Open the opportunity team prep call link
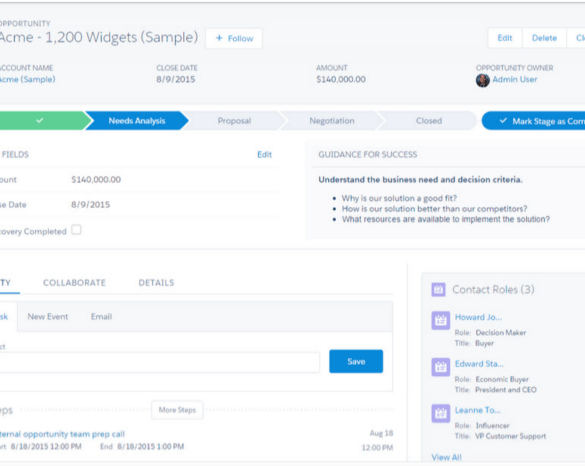The width and height of the screenshot is (585, 466). pyautogui.click(x=62, y=434)
